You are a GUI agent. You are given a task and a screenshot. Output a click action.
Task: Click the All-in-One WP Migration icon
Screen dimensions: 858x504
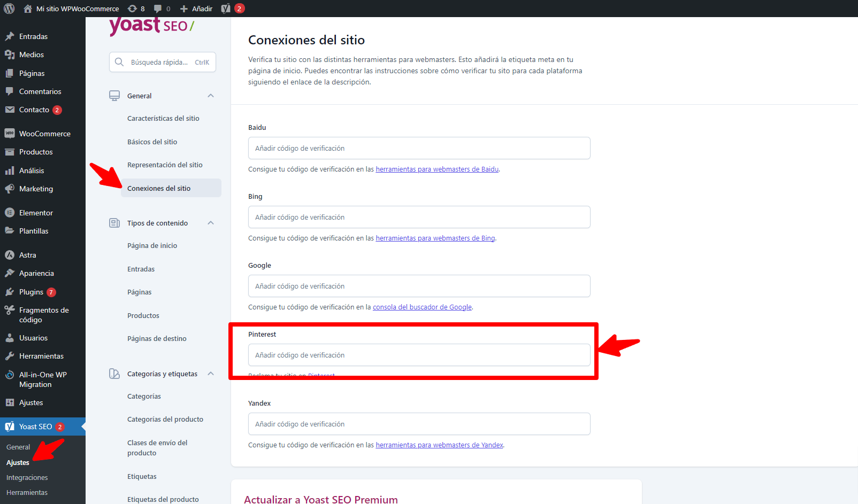tap(10, 375)
